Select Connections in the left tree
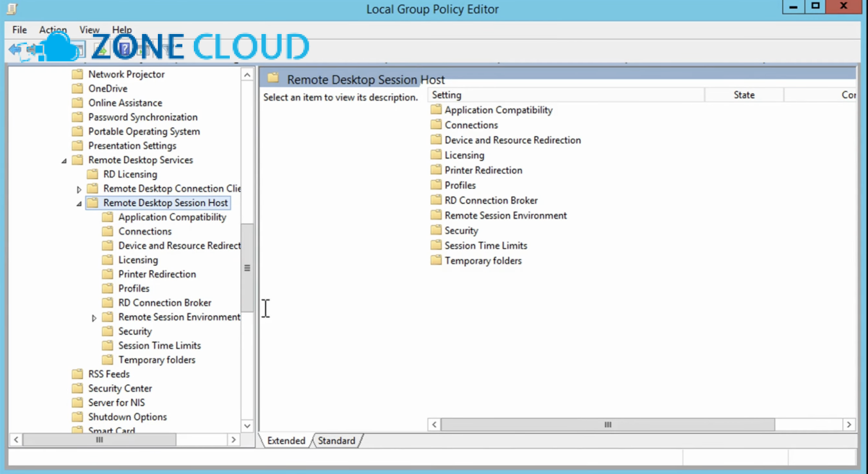This screenshot has width=868, height=474. (145, 231)
